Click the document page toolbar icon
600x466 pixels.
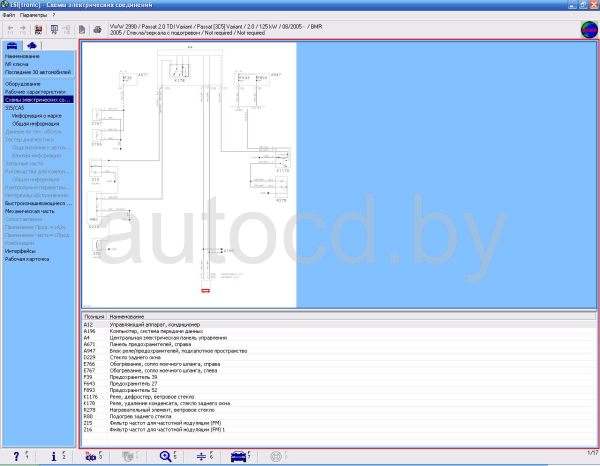tap(82, 29)
